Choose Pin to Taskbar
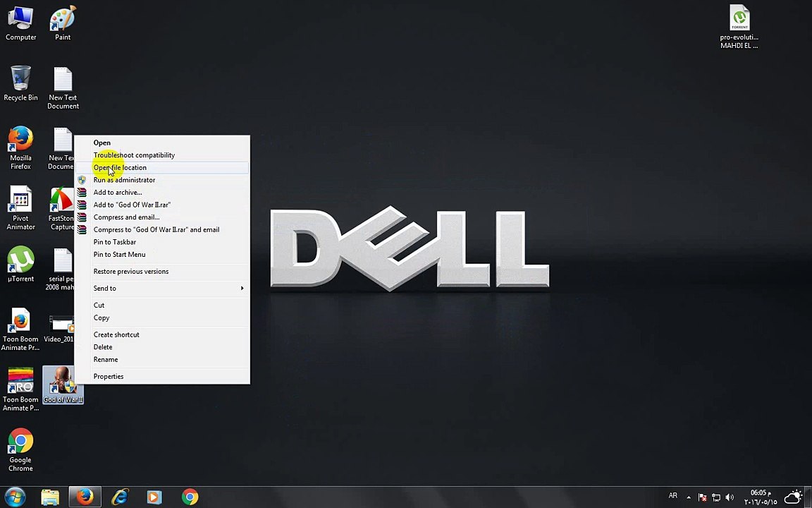Viewport: 812px width, 508px height. point(162,242)
